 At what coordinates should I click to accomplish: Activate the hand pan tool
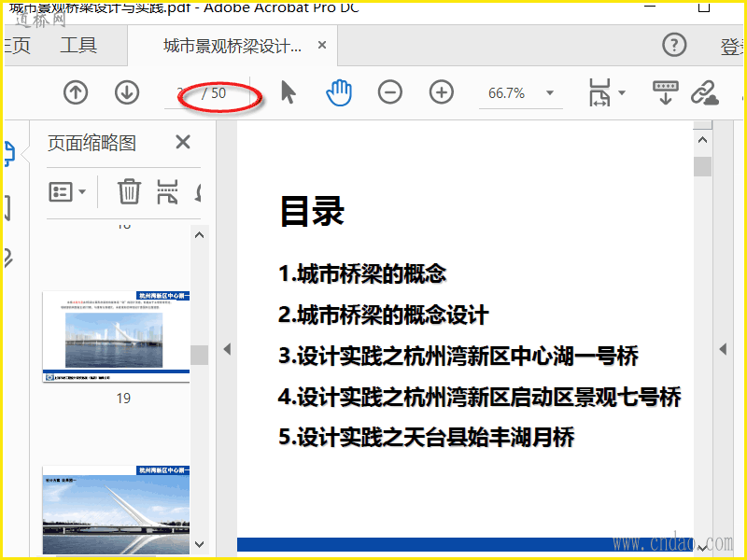tap(339, 92)
